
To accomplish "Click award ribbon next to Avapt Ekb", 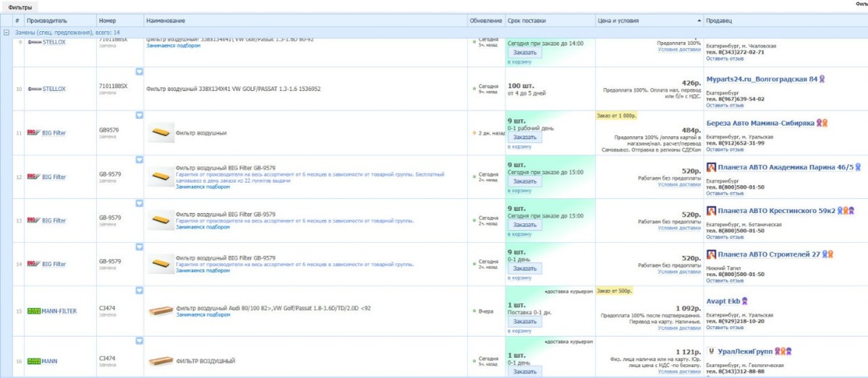I will pyautogui.click(x=744, y=300).
